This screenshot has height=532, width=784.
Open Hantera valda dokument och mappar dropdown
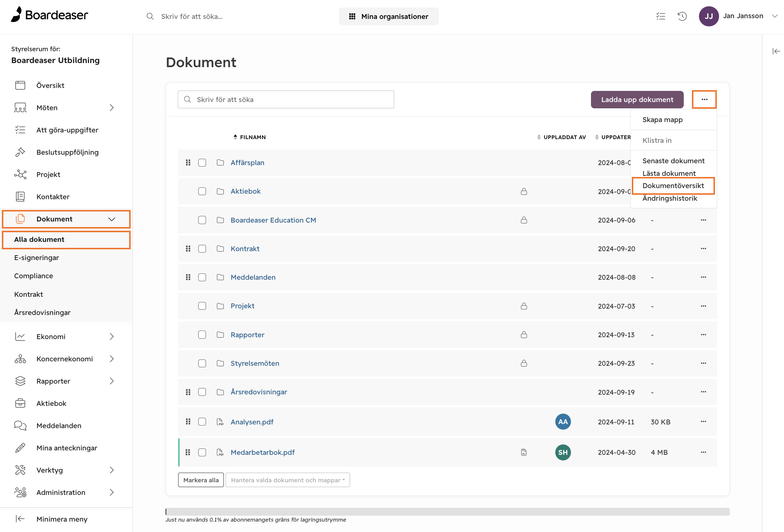click(288, 480)
